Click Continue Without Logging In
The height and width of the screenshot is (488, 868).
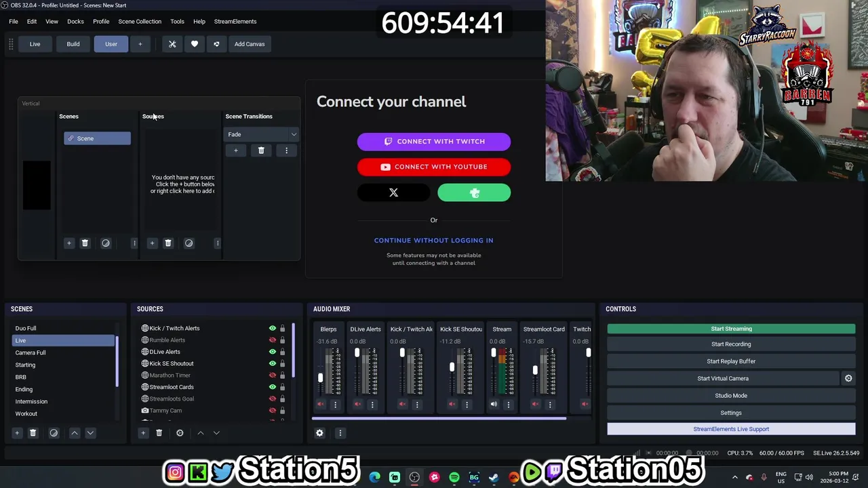[434, 241]
